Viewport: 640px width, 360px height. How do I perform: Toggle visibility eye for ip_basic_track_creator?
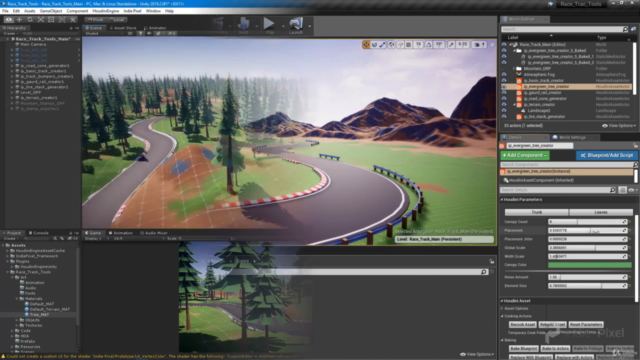(x=504, y=80)
